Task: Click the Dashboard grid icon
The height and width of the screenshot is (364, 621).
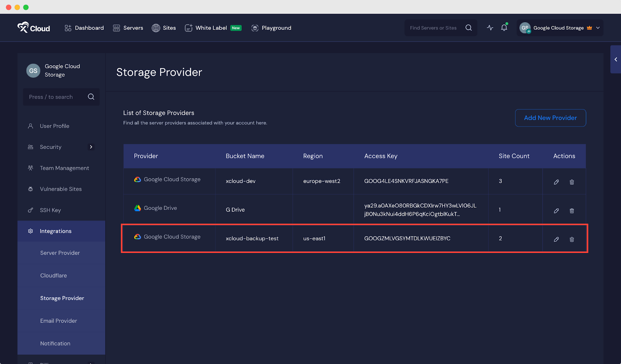Action: (x=68, y=28)
